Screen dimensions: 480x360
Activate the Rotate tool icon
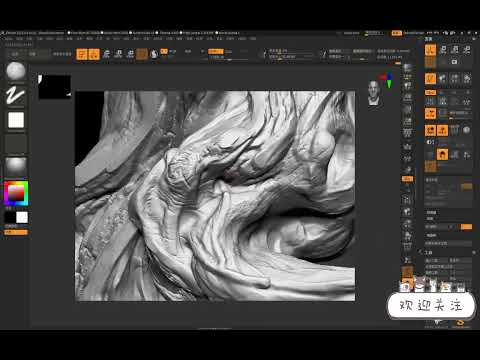(130, 54)
